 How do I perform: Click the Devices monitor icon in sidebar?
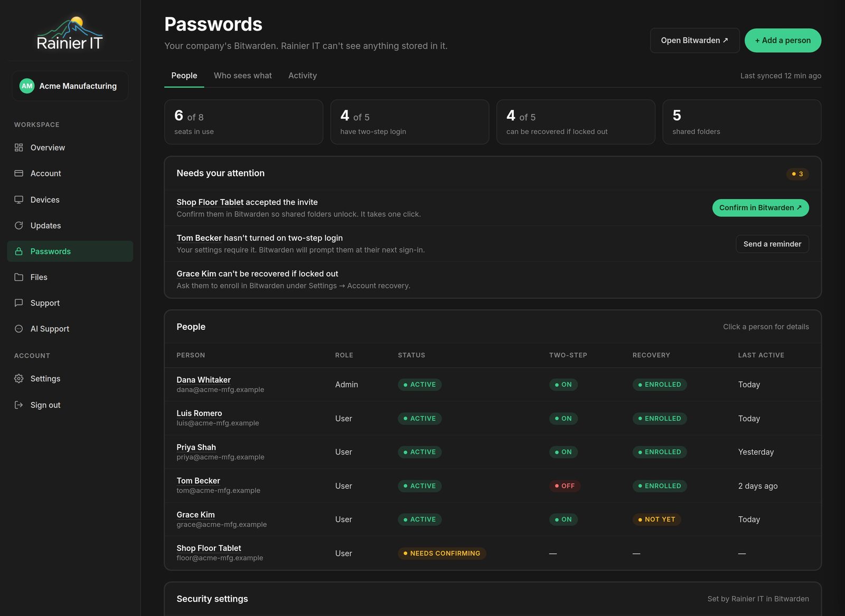click(x=19, y=200)
